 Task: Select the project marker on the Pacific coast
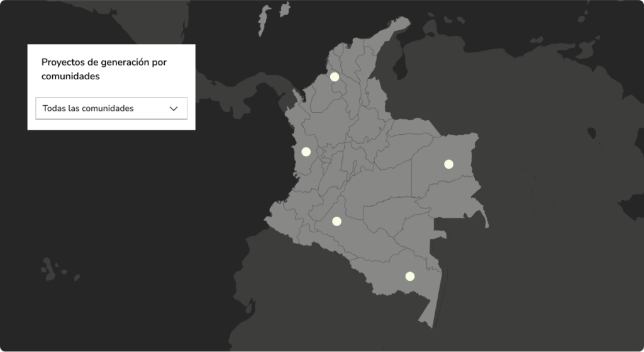click(306, 152)
